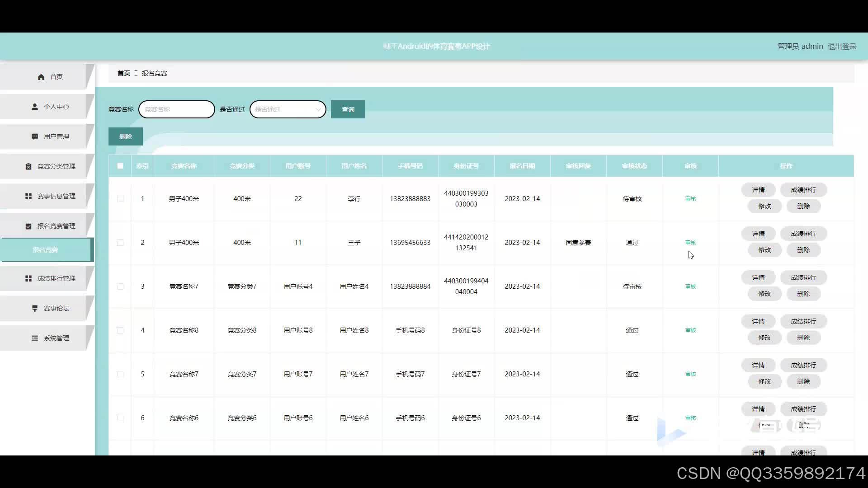This screenshot has height=488, width=868.
Task: Open 首页 in the sidebar menu
Action: click(x=47, y=77)
